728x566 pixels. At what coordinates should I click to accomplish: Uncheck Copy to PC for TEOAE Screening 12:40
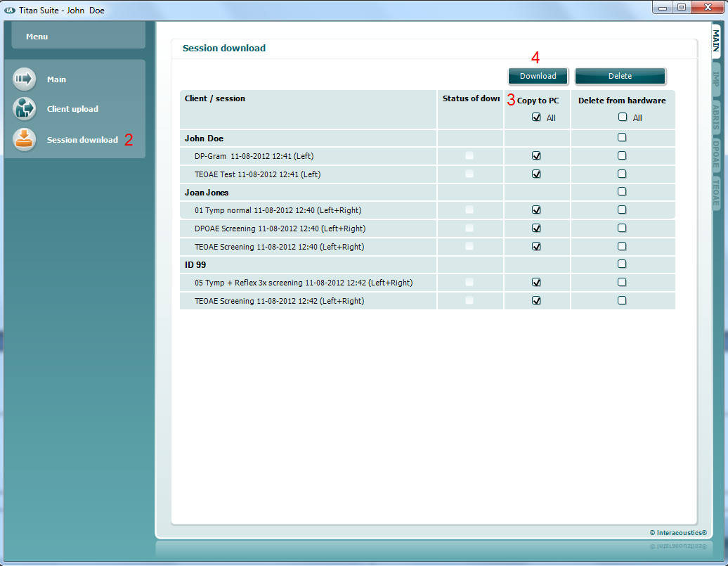click(x=536, y=246)
